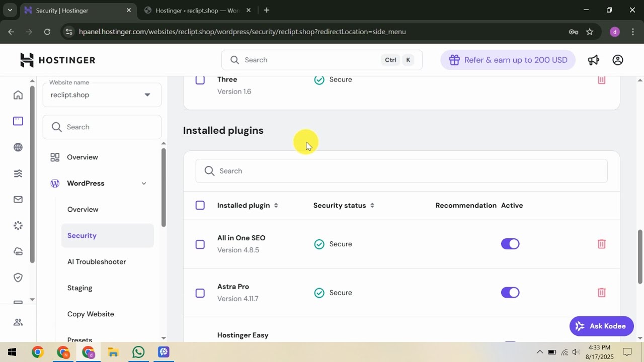
Task: Open a new Chrome tab
Action: (267, 10)
